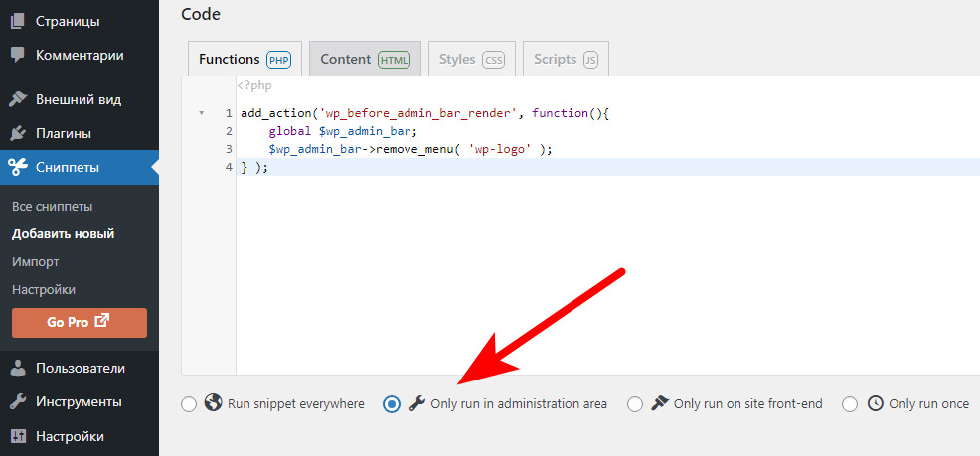Collapse code fold arrow at line 1
Viewport: 980px width, 456px height.
(201, 113)
